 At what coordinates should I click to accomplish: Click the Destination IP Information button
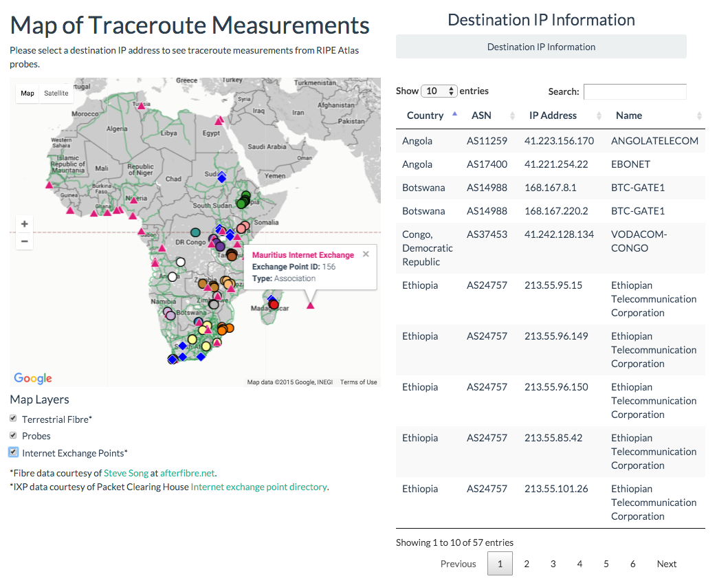tap(541, 47)
